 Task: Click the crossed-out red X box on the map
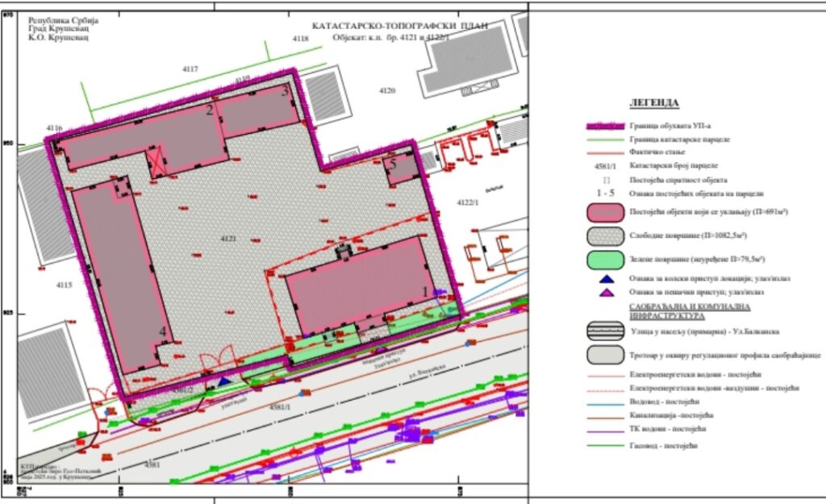click(157, 160)
